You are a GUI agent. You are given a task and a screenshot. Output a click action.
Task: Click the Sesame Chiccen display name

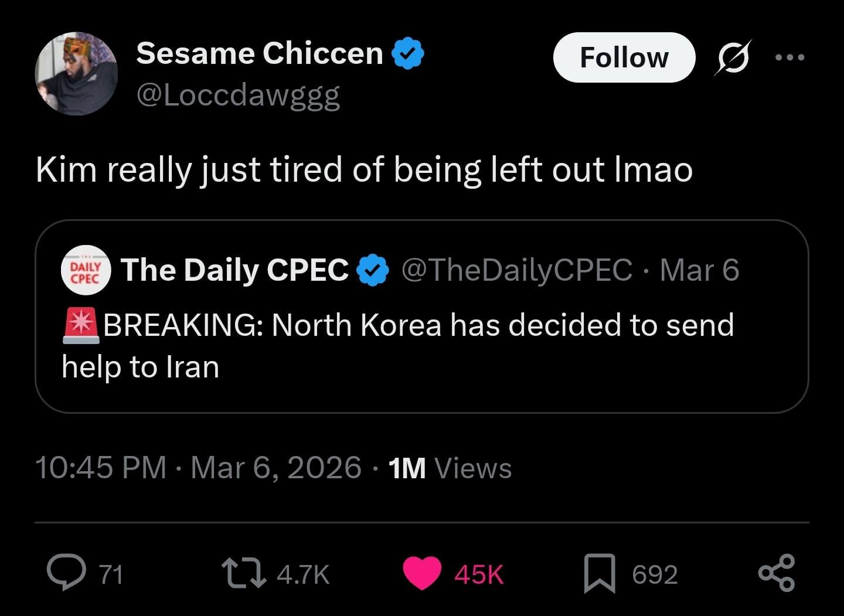click(x=260, y=53)
